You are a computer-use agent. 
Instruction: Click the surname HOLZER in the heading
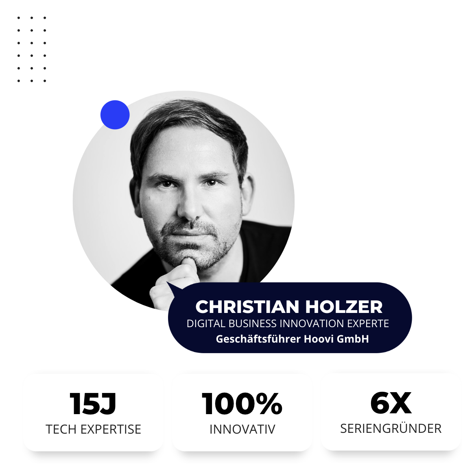point(344,307)
